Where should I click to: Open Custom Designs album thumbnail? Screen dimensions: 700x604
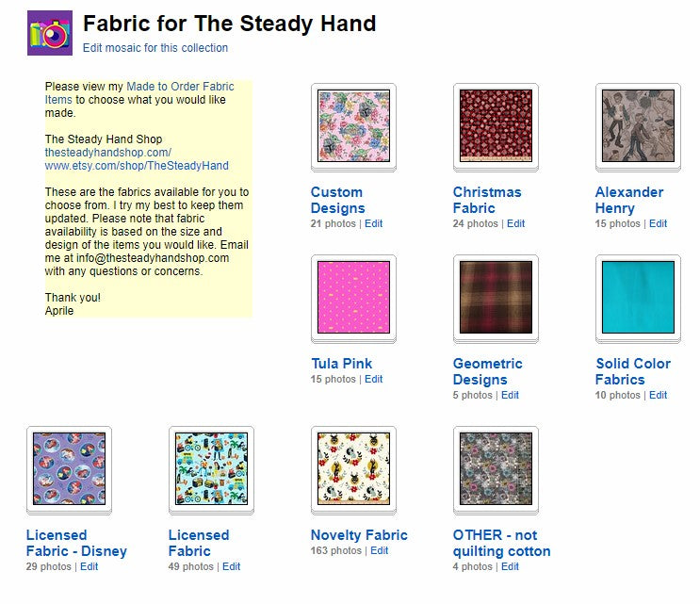pos(353,127)
